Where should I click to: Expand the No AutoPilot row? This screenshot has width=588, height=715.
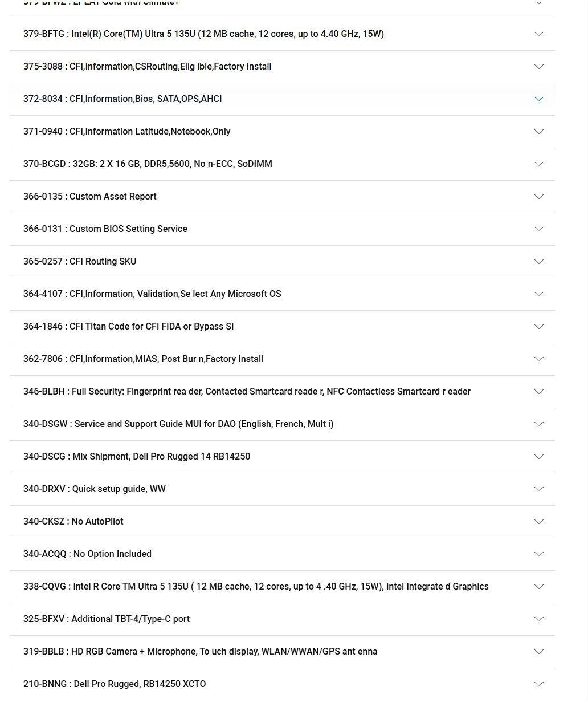pyautogui.click(x=282, y=522)
